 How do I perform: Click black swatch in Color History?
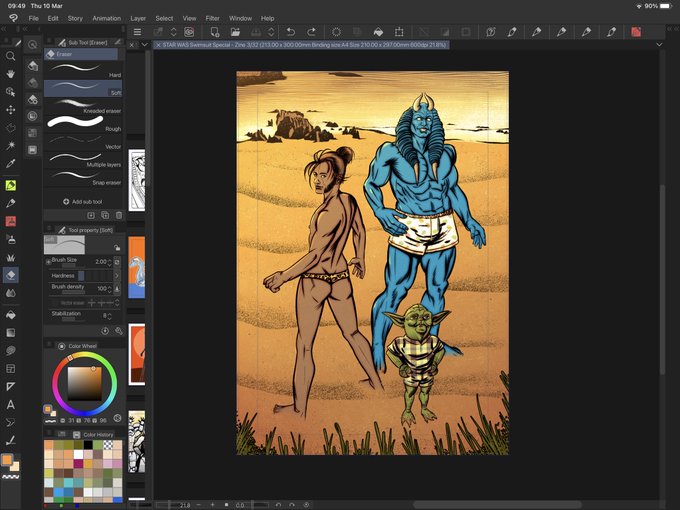click(x=88, y=445)
